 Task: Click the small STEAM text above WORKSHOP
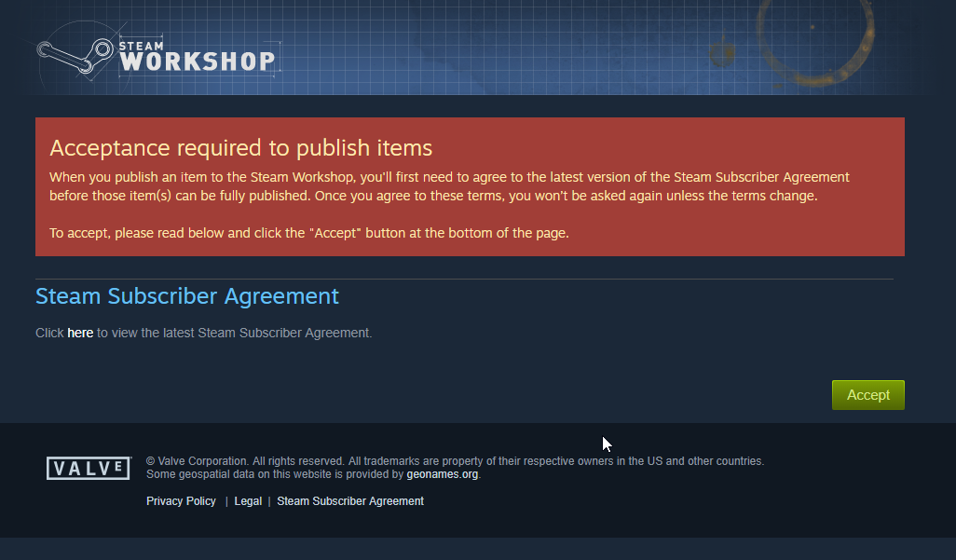pyautogui.click(x=141, y=46)
